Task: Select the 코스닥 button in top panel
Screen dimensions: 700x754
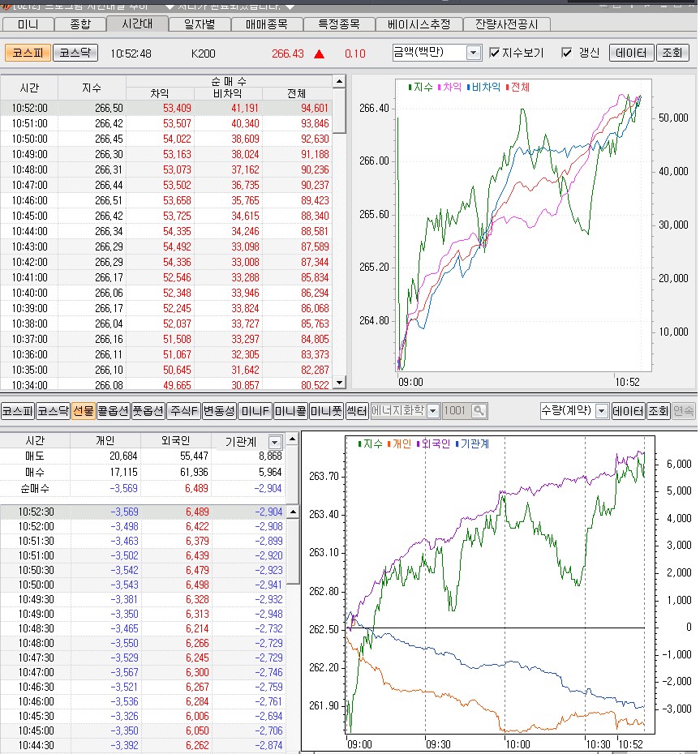Action: tap(75, 54)
